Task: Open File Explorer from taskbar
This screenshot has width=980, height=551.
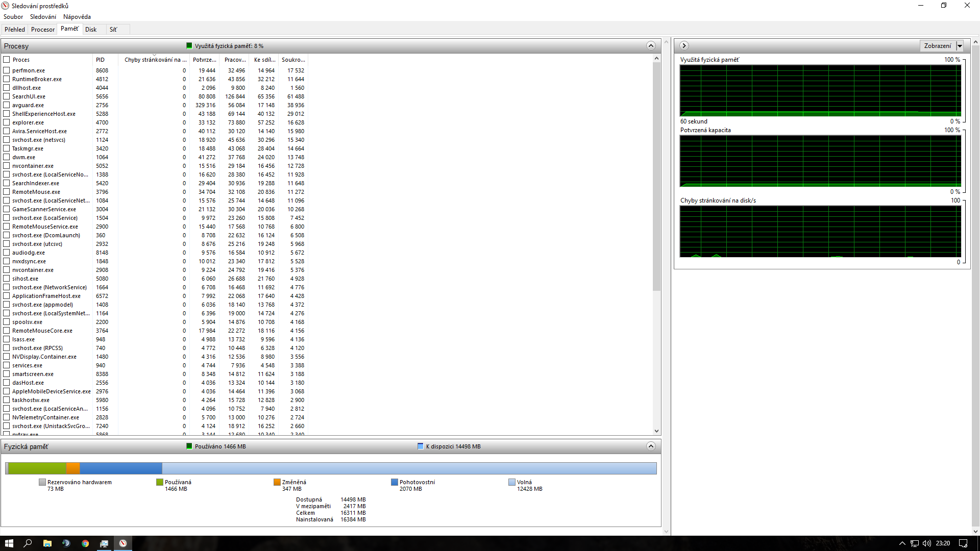Action: pos(47,543)
